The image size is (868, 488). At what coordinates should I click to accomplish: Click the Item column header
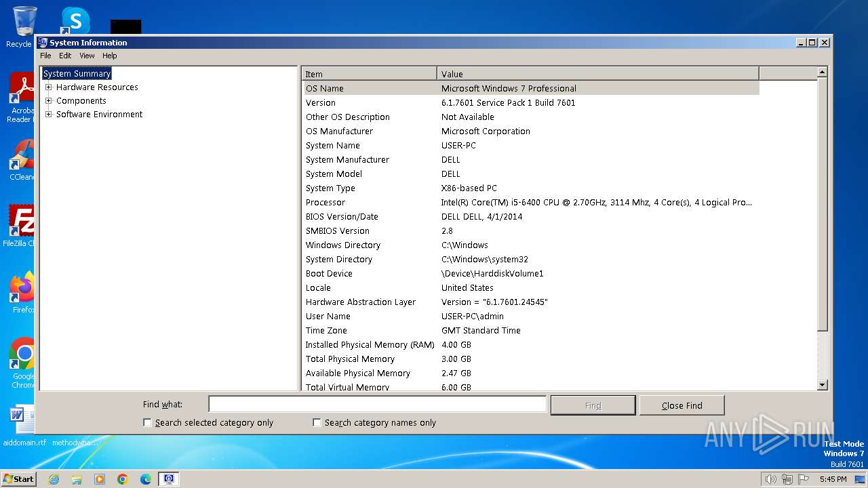(x=370, y=74)
